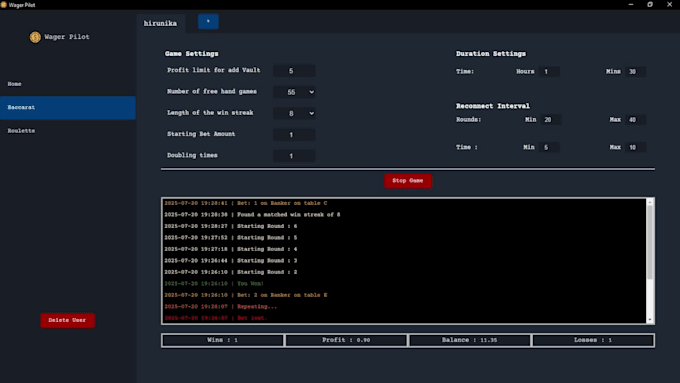
Task: Click 'Starting Round : 6' log entry
Action: (230, 226)
